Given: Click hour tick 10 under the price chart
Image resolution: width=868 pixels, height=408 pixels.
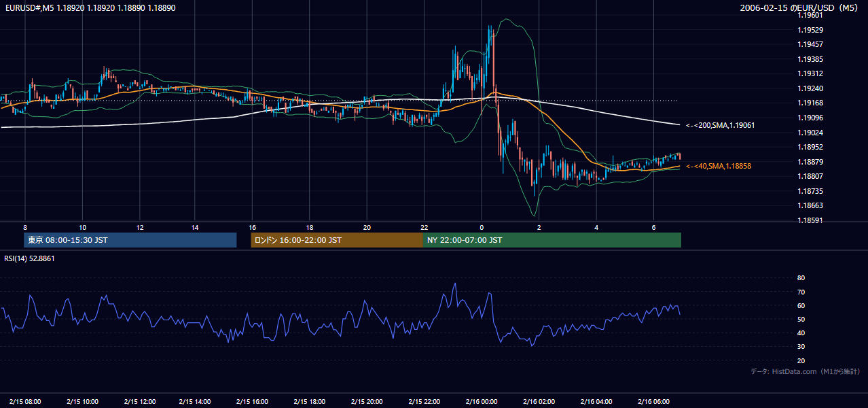Looking at the screenshot, I should tap(82, 227).
